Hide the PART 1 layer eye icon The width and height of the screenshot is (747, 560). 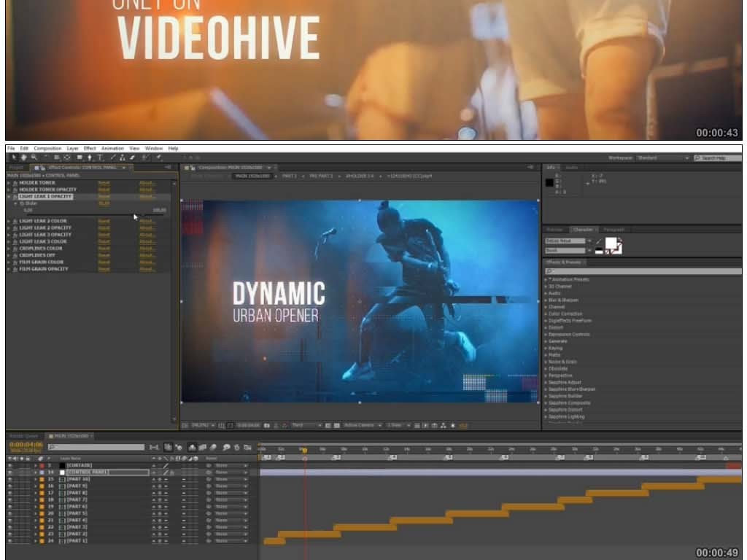[10, 541]
